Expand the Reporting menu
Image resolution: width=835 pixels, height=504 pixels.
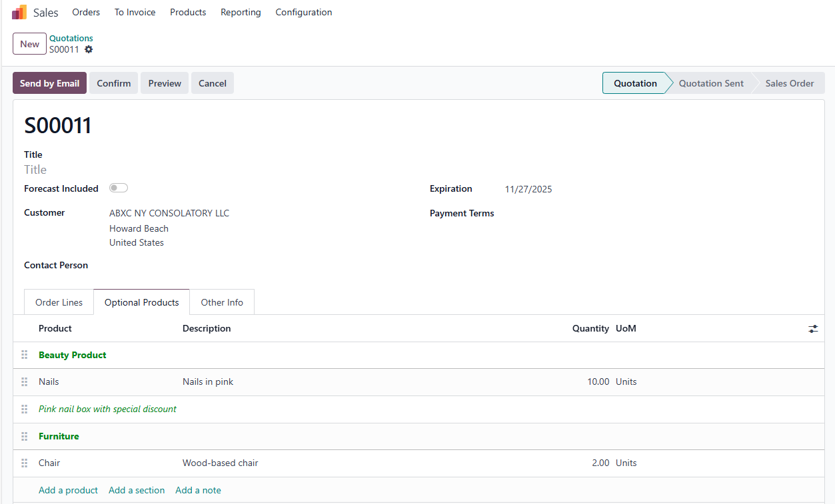[x=241, y=12]
